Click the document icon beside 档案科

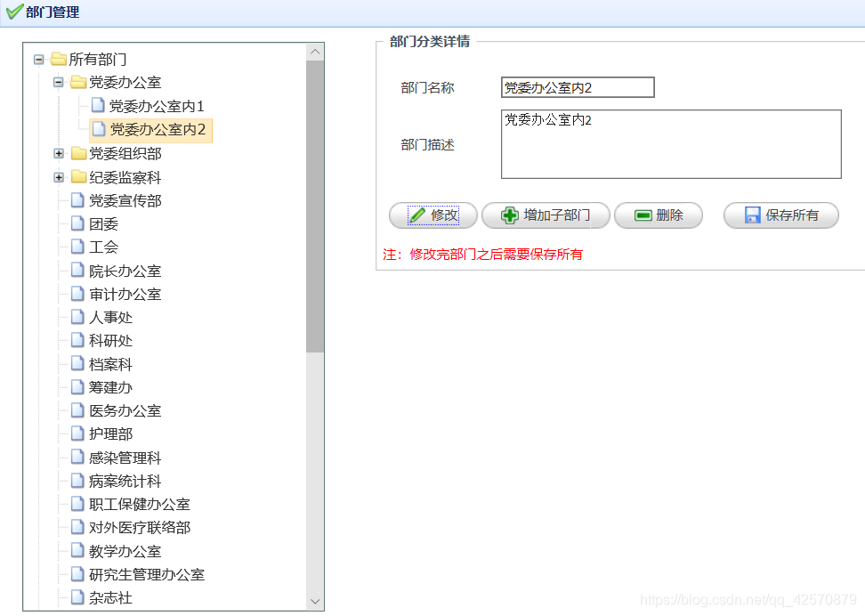point(77,363)
